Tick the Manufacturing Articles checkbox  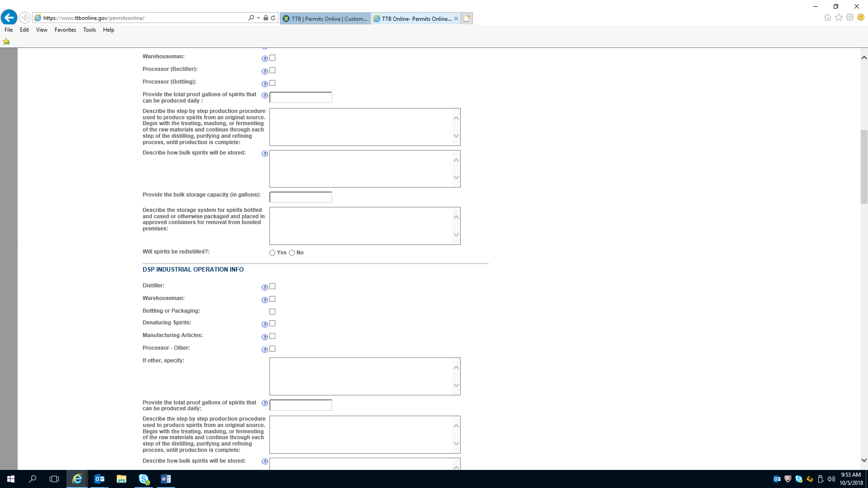(x=272, y=336)
